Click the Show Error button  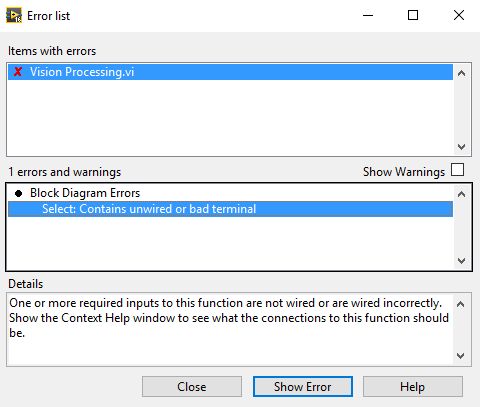(x=303, y=387)
